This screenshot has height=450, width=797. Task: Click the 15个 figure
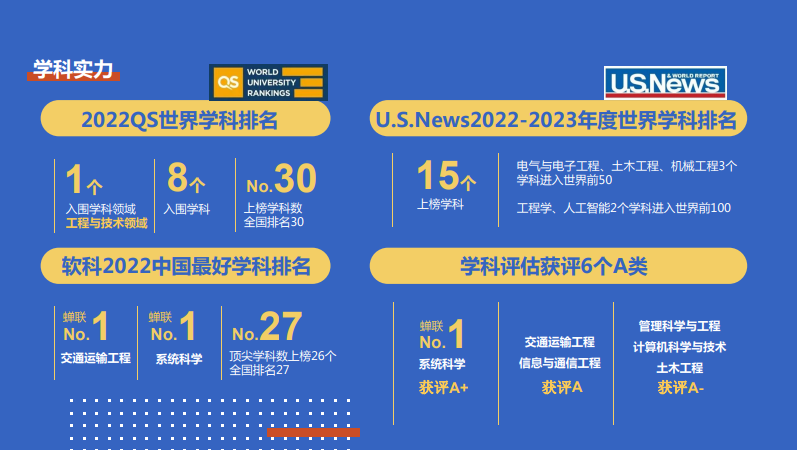click(446, 175)
